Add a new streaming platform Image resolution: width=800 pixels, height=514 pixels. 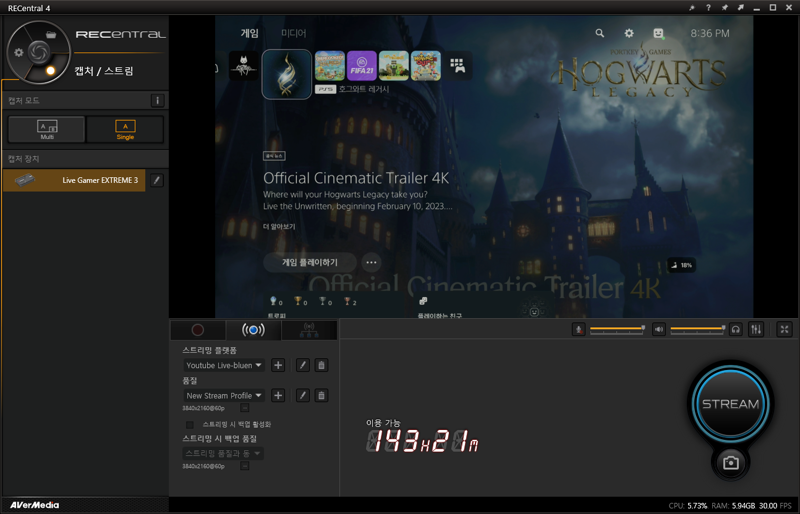tap(278, 365)
